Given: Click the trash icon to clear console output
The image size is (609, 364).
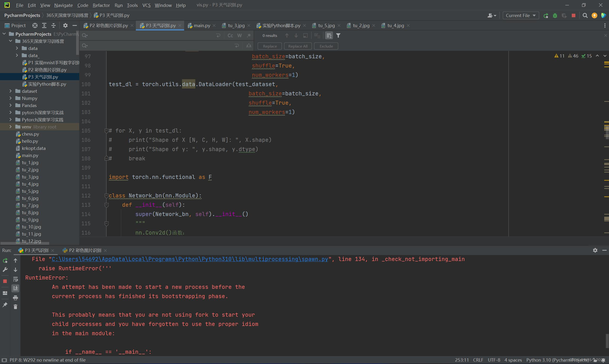Looking at the screenshot, I should pos(15,307).
